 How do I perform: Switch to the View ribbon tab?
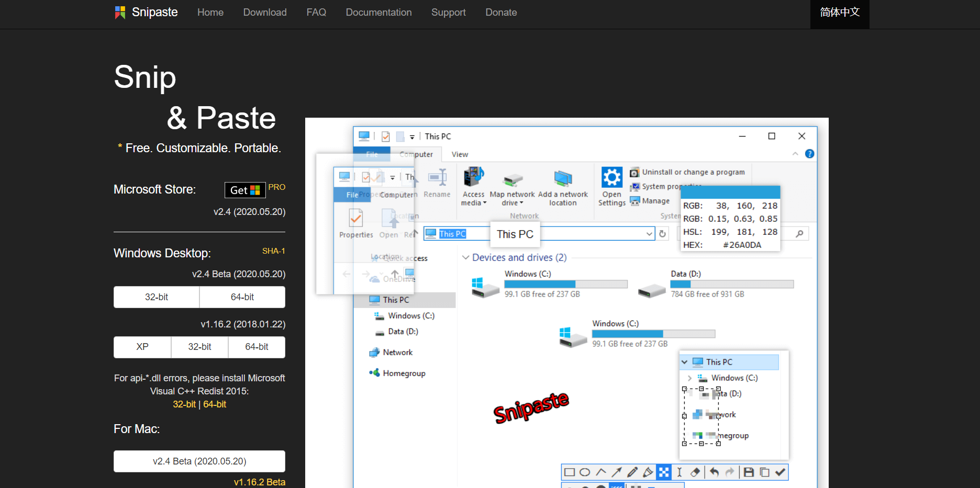460,154
